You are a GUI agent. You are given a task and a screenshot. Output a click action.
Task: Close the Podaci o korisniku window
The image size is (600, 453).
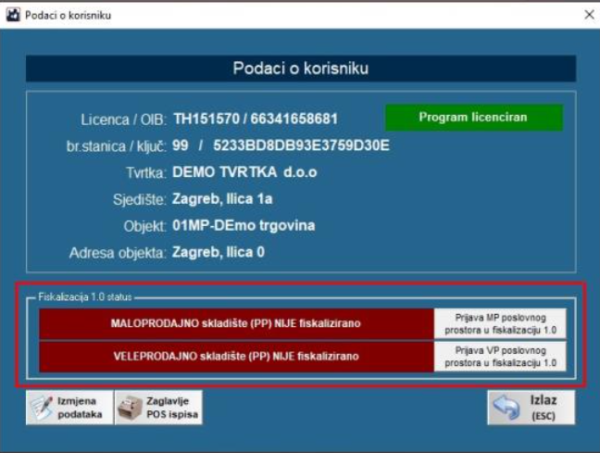point(586,15)
